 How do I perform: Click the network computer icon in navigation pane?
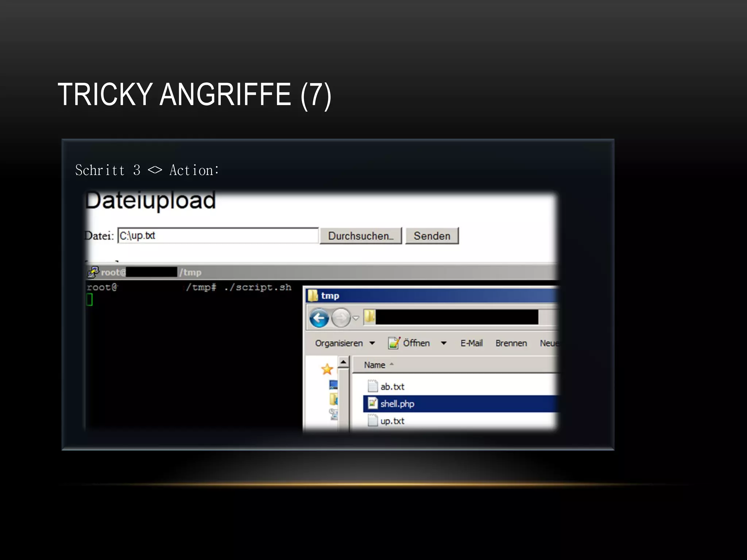333,414
